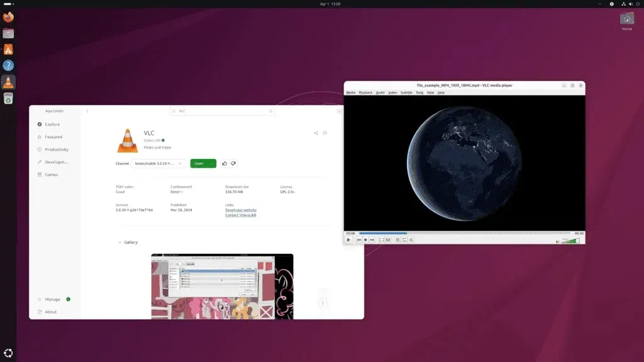Give VLC a thumbs up

click(x=225, y=163)
